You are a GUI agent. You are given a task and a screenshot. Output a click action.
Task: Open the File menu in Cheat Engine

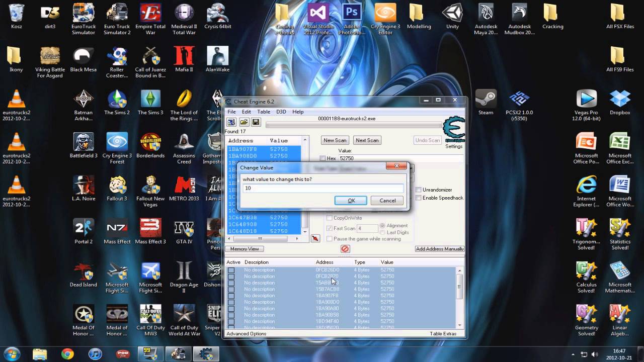point(231,112)
